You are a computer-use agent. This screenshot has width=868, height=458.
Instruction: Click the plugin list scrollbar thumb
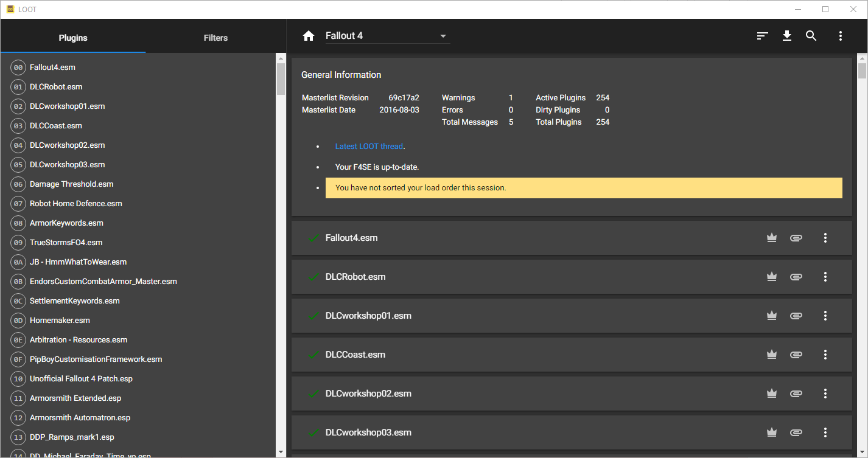coord(281,78)
